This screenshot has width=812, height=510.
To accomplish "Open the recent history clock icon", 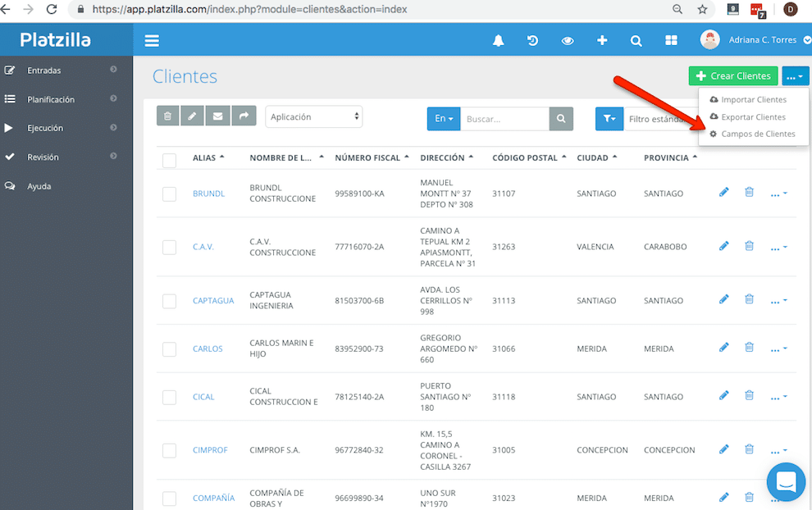I will coord(532,40).
